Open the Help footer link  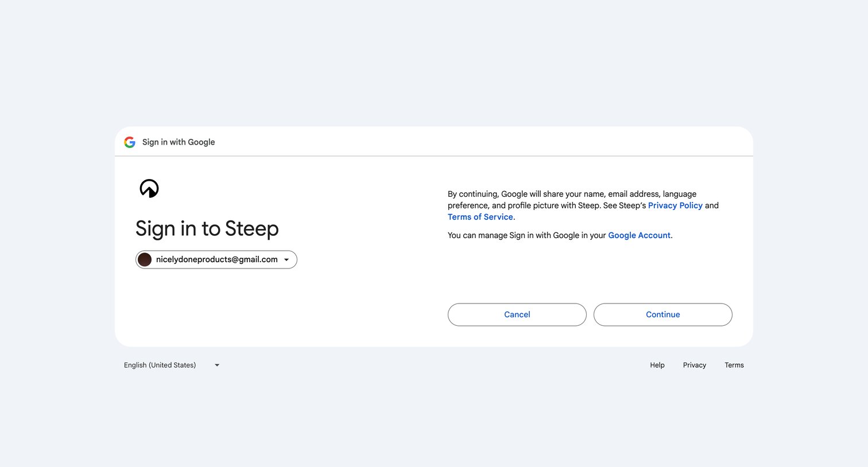[657, 365]
